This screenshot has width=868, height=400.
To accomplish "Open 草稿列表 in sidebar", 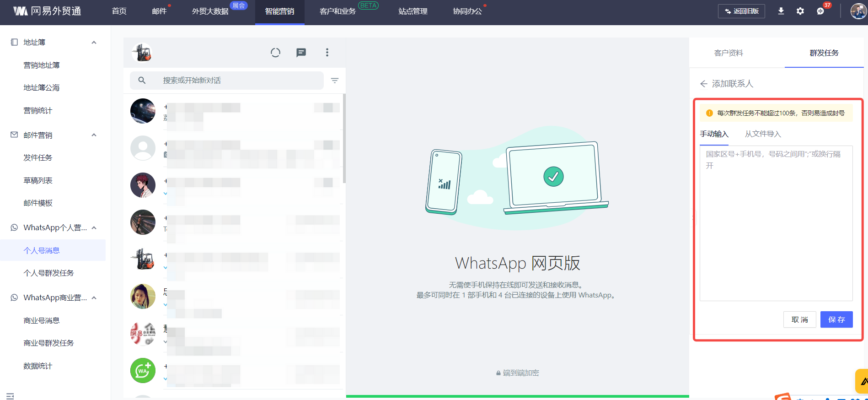I will tap(38, 180).
